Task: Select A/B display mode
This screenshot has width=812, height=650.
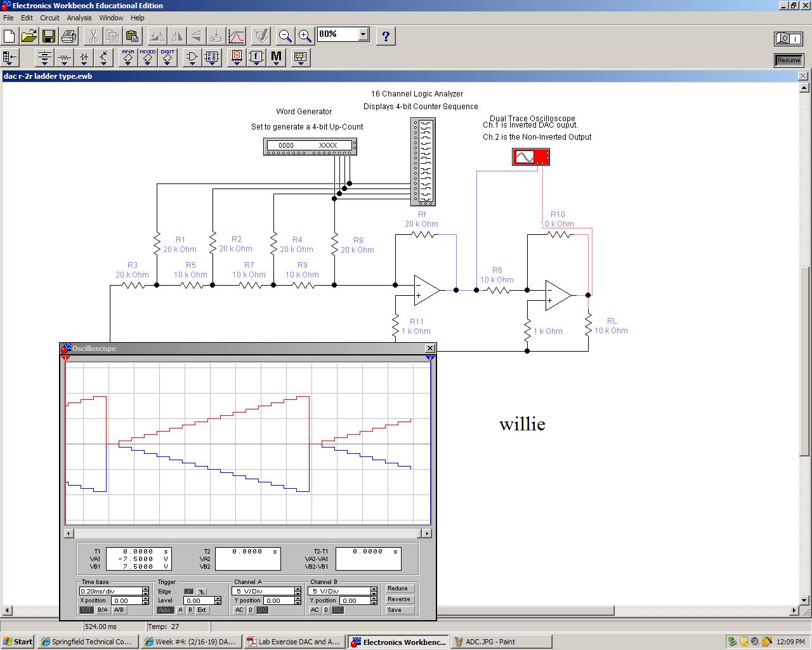Action: 119,610
